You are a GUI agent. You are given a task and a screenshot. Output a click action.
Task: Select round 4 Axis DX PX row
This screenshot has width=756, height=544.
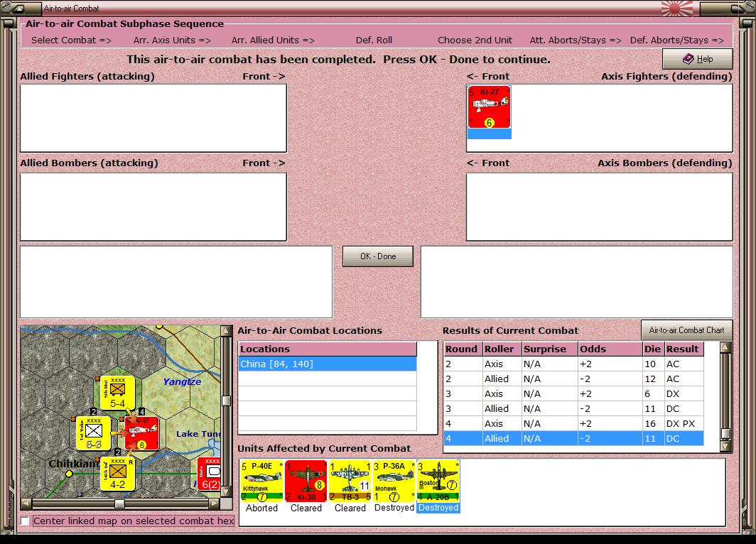click(x=573, y=423)
